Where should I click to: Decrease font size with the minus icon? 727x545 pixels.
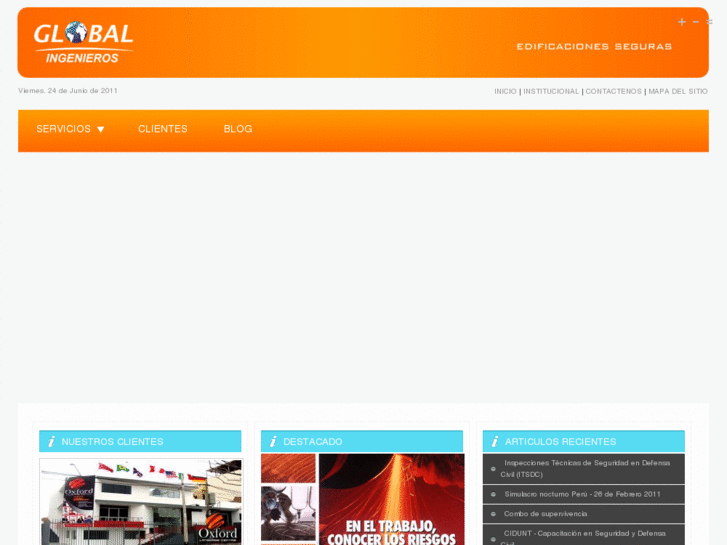click(695, 22)
